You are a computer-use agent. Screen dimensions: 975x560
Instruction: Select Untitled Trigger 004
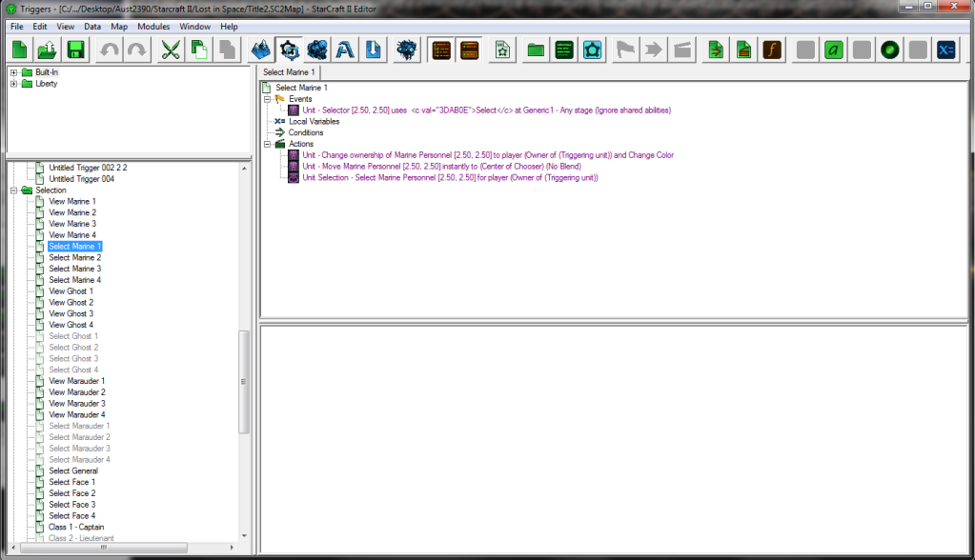pos(81,179)
